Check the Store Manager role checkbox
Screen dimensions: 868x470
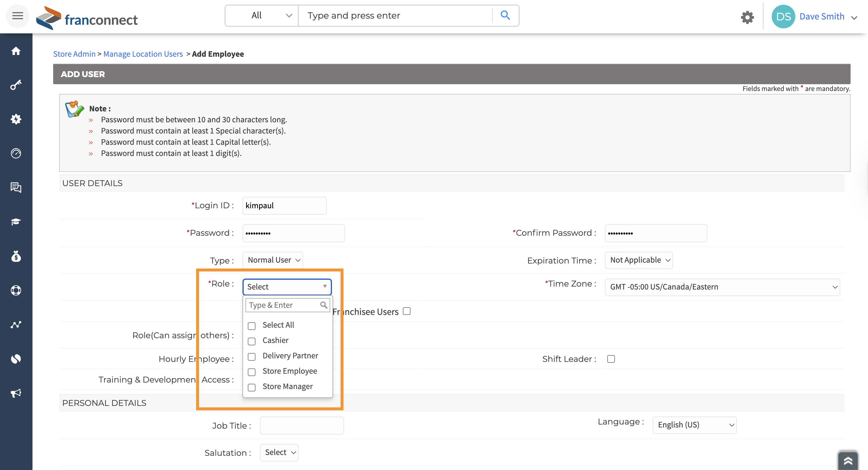[251, 387]
